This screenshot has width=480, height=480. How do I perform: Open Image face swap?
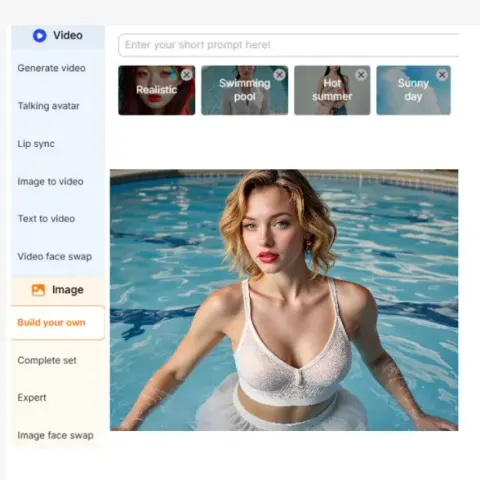55,435
